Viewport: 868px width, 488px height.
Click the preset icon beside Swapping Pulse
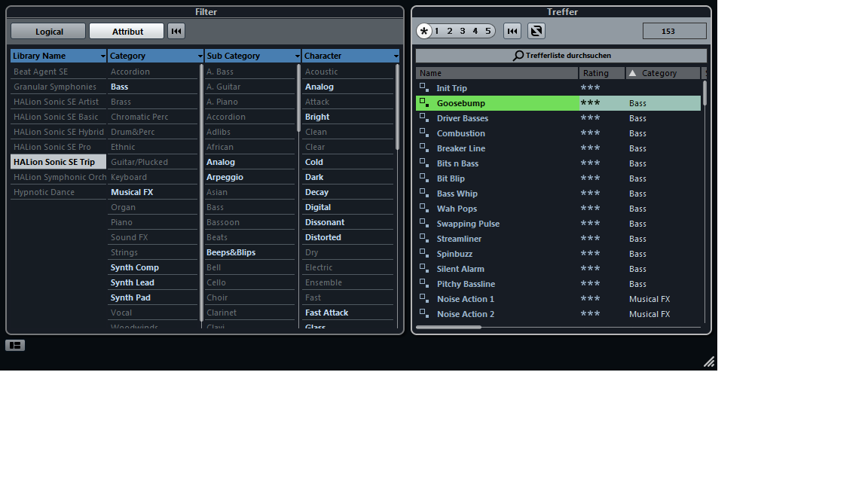point(424,223)
